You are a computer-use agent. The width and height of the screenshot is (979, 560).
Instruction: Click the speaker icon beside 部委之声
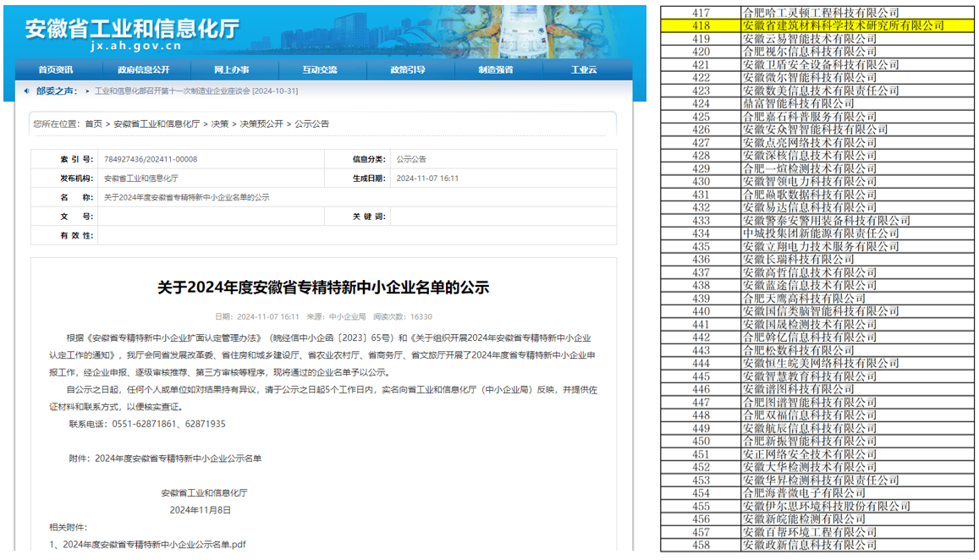pos(27,91)
